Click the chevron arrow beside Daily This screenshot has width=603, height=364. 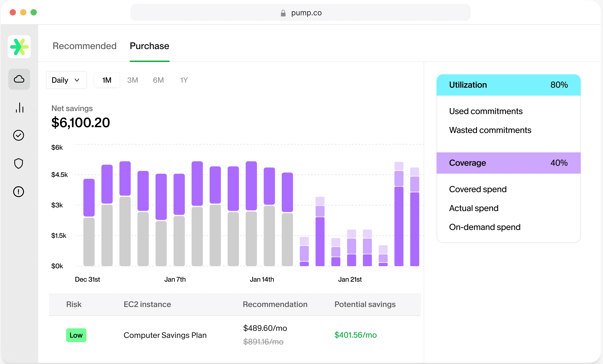point(77,80)
